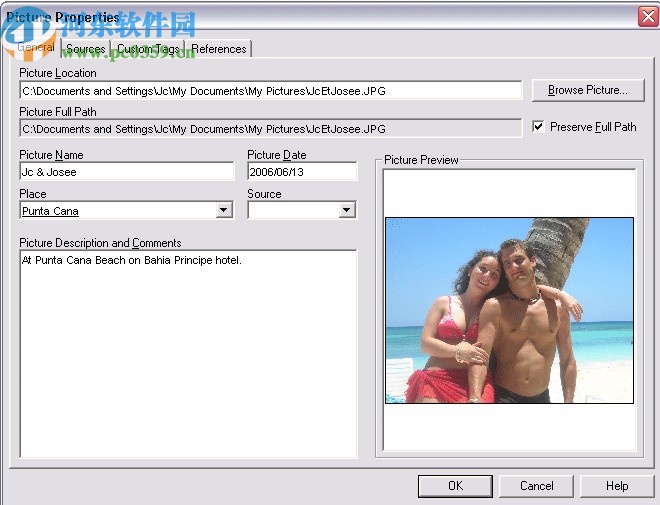Switch to the References tab
The image size is (660, 505).
[219, 49]
